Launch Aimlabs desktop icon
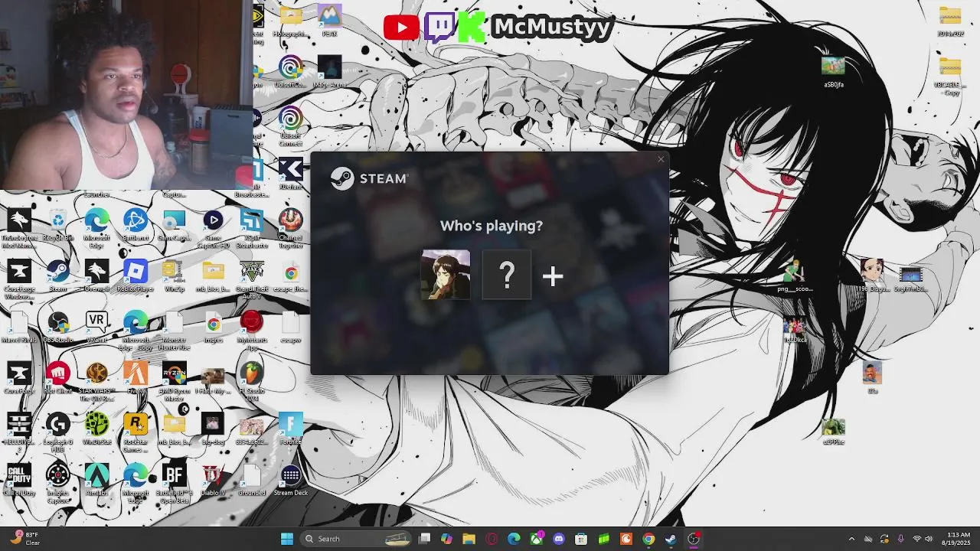Image resolution: width=980 pixels, height=551 pixels. [x=96, y=481]
